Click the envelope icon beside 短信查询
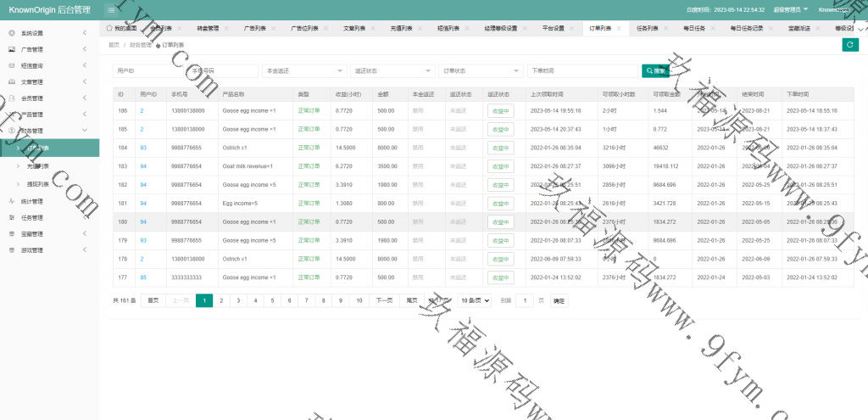868x420 pixels. [x=11, y=65]
